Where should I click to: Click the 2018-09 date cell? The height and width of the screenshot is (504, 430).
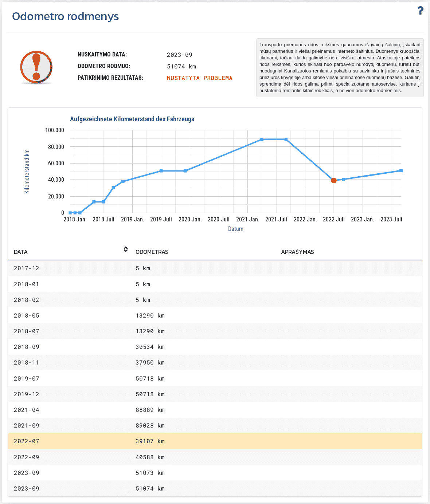tap(26, 347)
